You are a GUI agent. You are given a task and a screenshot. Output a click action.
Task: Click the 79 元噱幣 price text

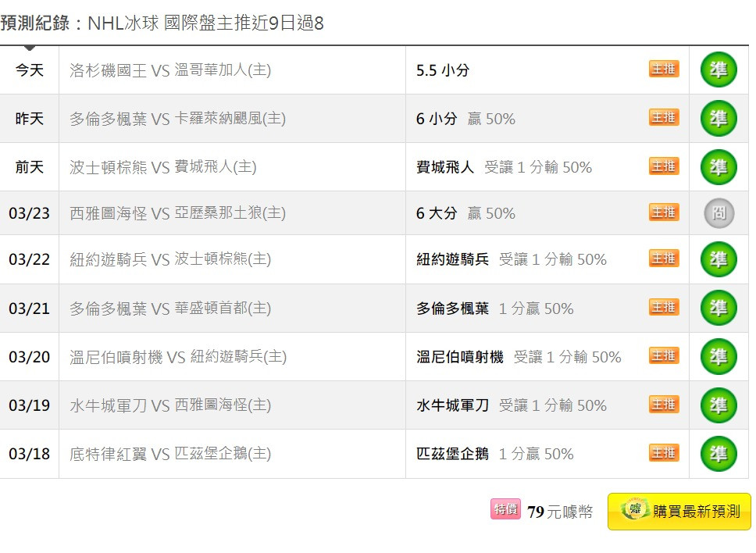click(x=560, y=512)
